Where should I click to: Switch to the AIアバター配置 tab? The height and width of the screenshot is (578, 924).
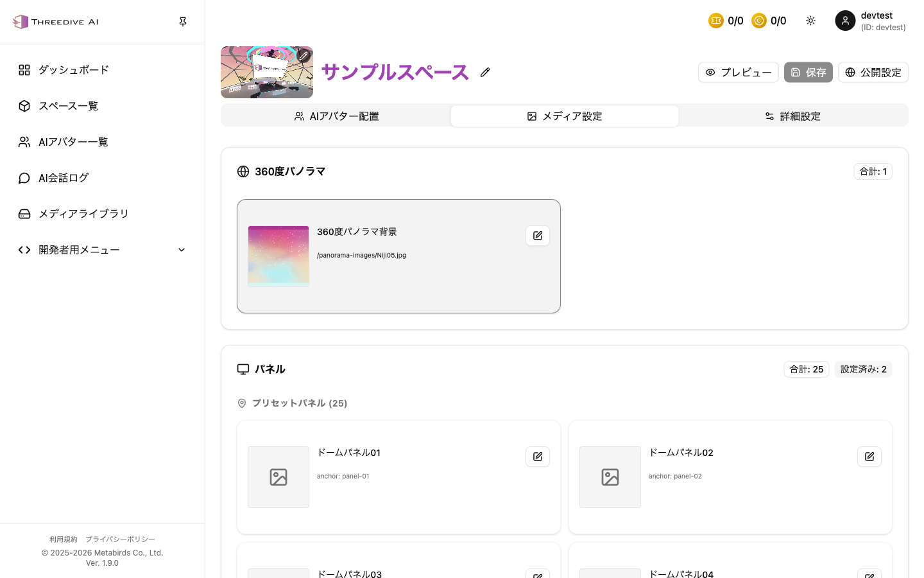point(336,116)
